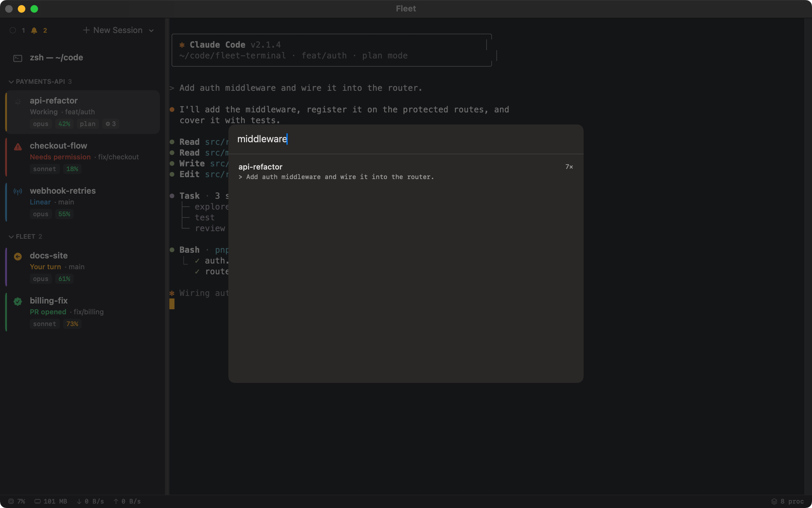Click the yellow minimize window button
Screen dimensions: 812x508
[x=22, y=9]
